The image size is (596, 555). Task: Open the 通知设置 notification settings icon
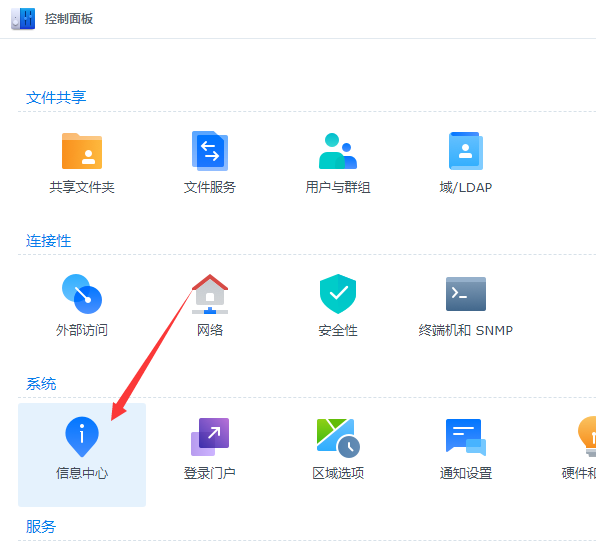(x=466, y=437)
